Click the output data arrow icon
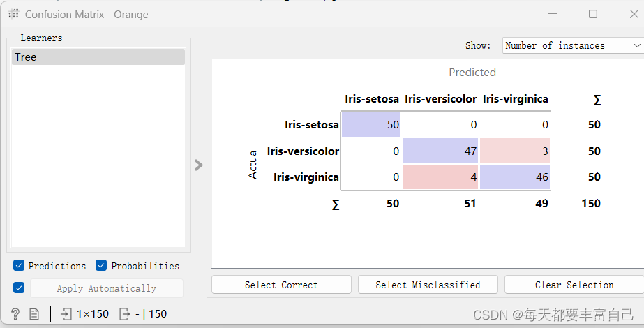 [125, 314]
